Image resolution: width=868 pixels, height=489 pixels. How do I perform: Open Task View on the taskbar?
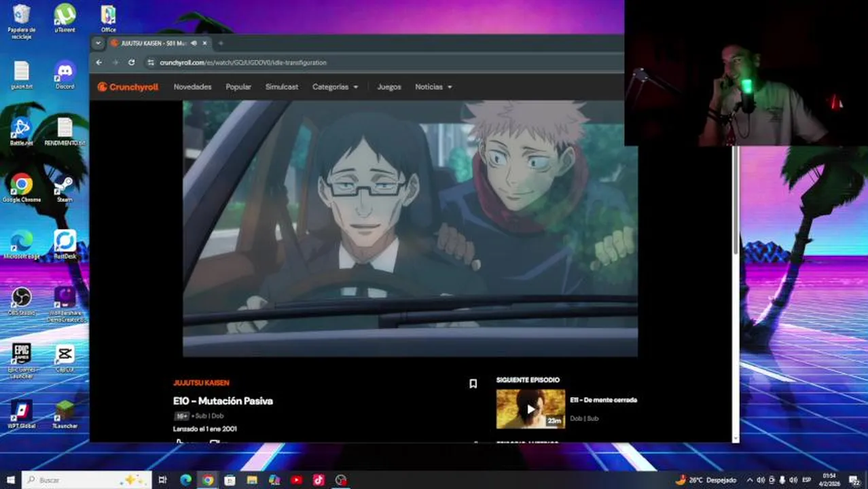(162, 480)
